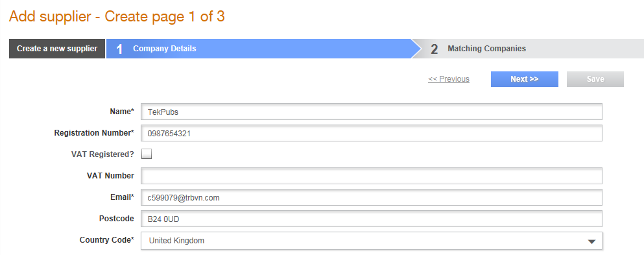The width and height of the screenshot is (644, 255).
Task: Click the greyed-out Save button
Action: coord(595,79)
